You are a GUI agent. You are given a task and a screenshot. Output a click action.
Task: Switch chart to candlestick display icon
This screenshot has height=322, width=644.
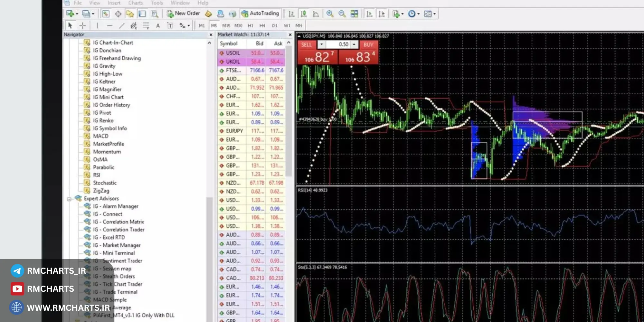(303, 14)
